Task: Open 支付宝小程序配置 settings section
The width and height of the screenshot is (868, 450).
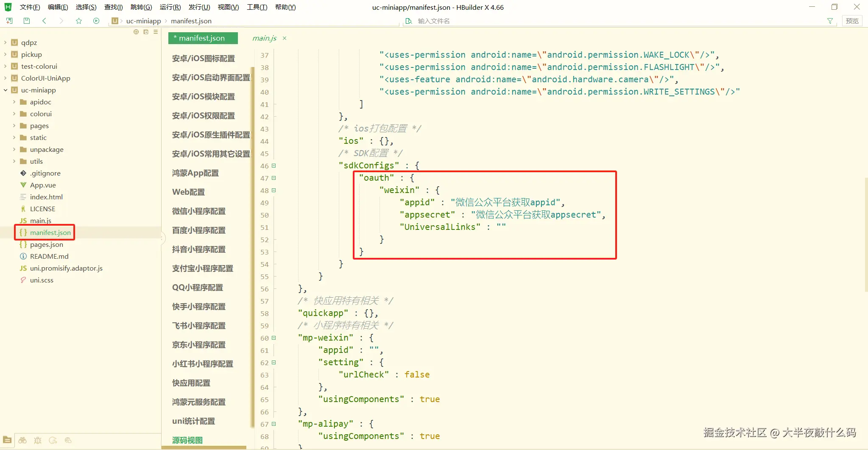Action: (x=203, y=268)
